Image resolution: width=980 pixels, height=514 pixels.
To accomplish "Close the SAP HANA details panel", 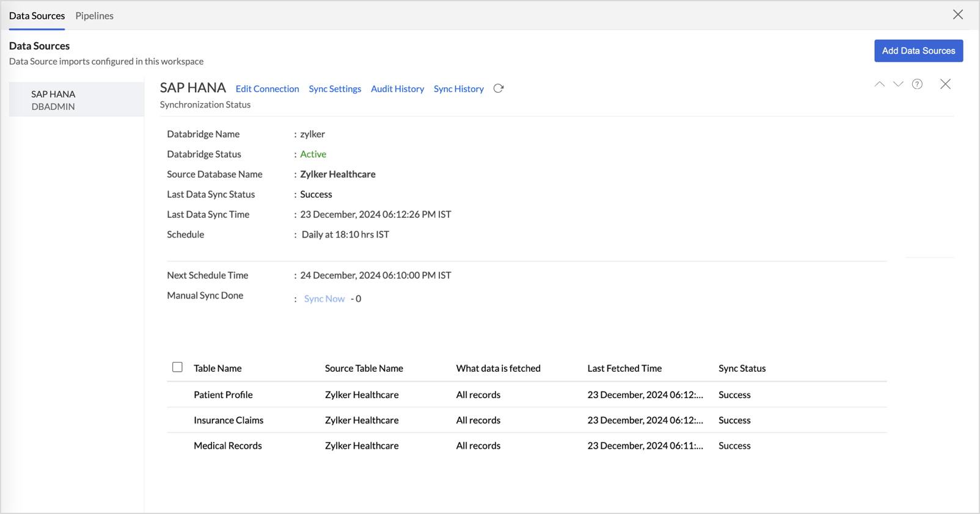I will tap(945, 84).
